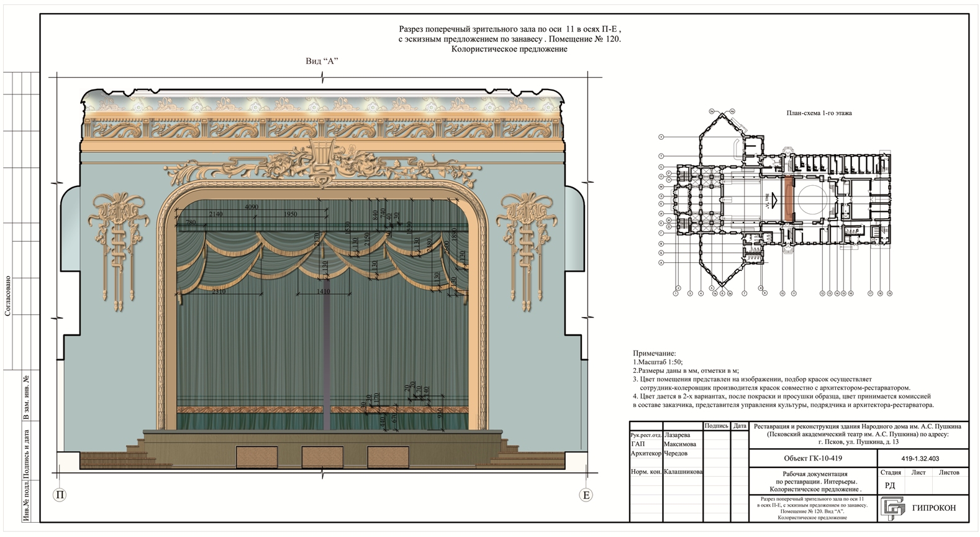Click the lyre ornament above the stage arch
This screenshot has width=980, height=537.
[322, 158]
